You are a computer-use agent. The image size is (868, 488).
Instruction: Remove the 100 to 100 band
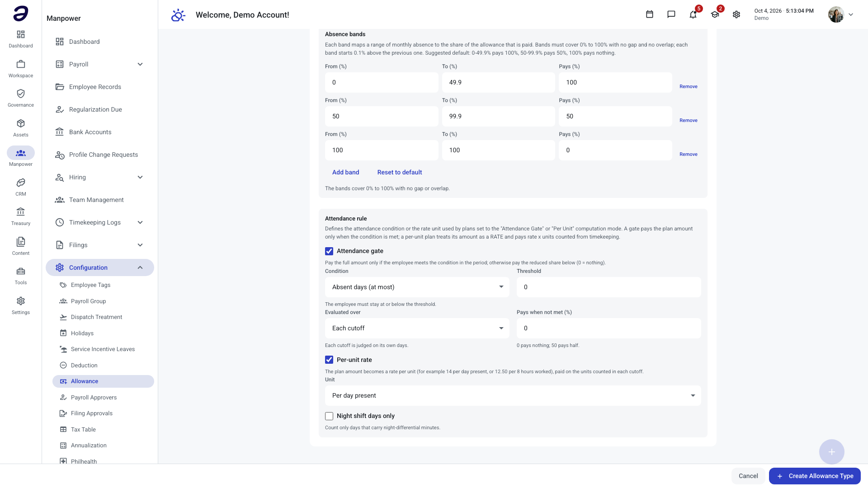click(x=688, y=154)
